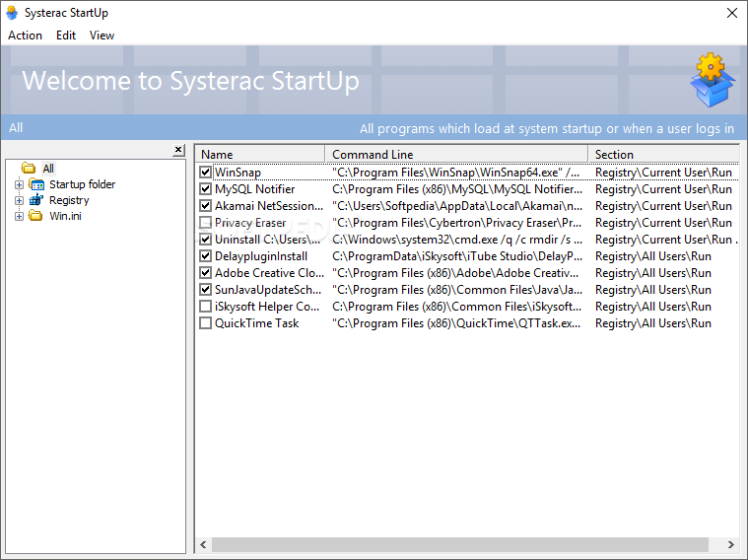The height and width of the screenshot is (560, 748).
Task: Select the Startup folder tree label
Action: [x=82, y=184]
